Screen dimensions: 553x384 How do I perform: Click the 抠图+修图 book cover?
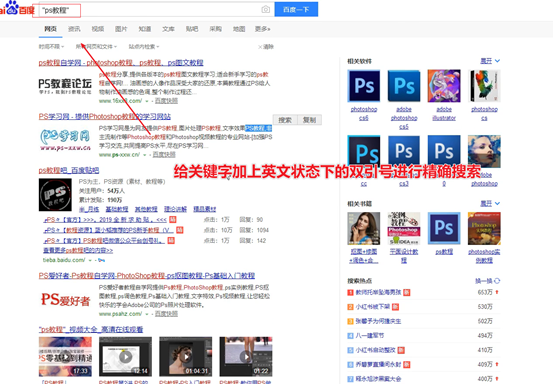click(x=364, y=228)
